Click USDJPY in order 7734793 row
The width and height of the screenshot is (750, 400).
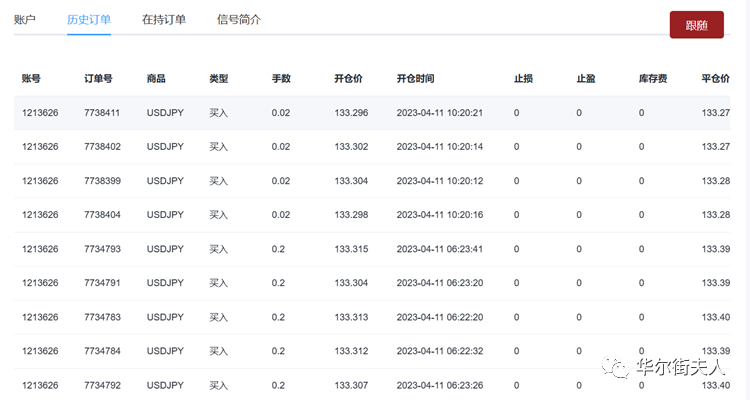click(x=165, y=249)
